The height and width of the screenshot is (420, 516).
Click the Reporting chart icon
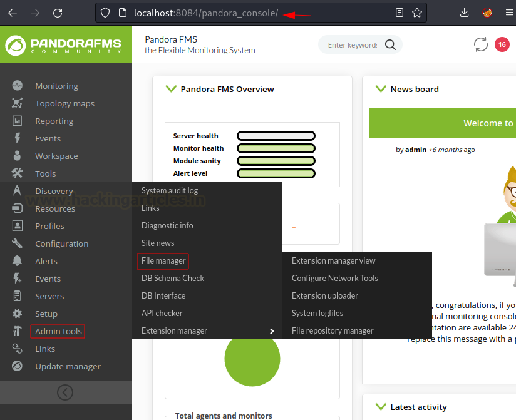pyautogui.click(x=17, y=121)
